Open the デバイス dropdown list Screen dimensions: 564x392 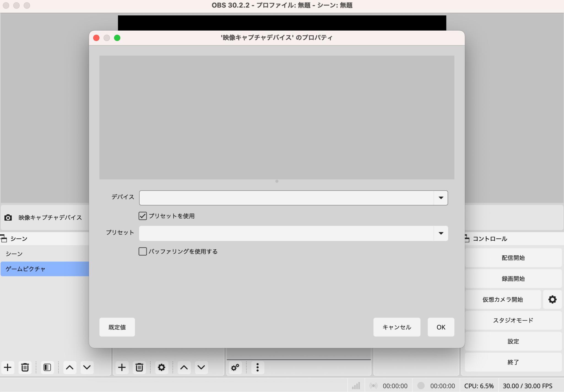coord(441,198)
